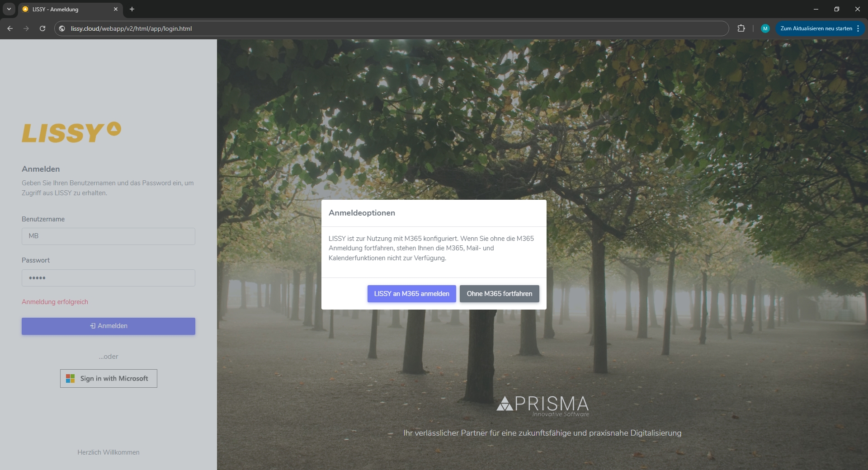Choose Ohne M365 fortfahren
Screen dimensions: 868x470
500,294
